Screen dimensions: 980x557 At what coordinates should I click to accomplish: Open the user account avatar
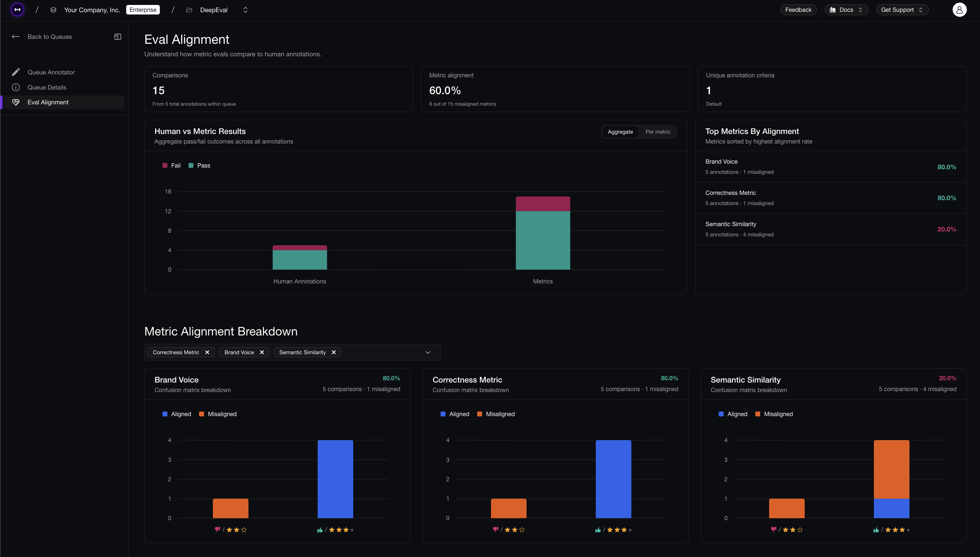[x=959, y=10]
